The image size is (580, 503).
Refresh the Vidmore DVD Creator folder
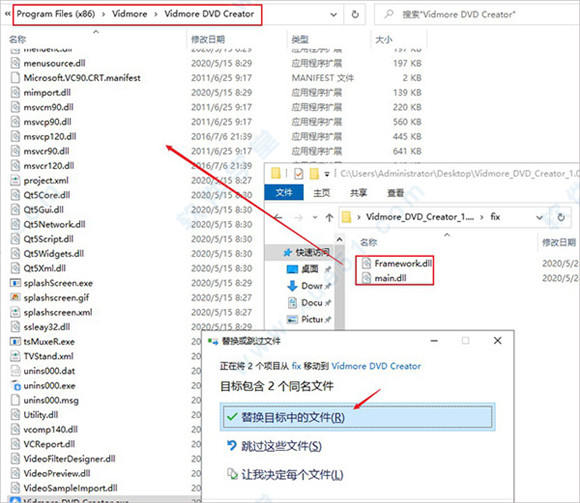(x=355, y=14)
